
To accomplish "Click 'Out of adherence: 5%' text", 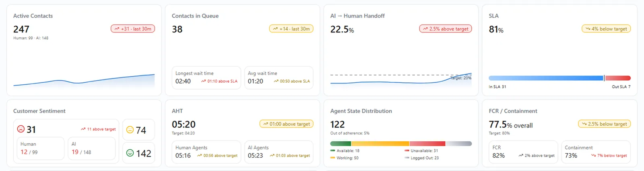I will [x=350, y=133].
